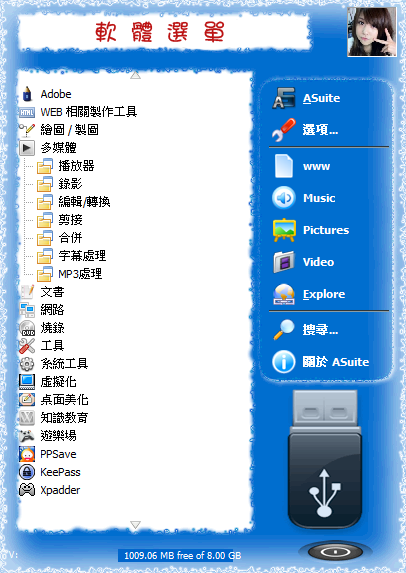Click the profile photo thumbnail
This screenshot has height=573, width=406.
click(x=372, y=32)
